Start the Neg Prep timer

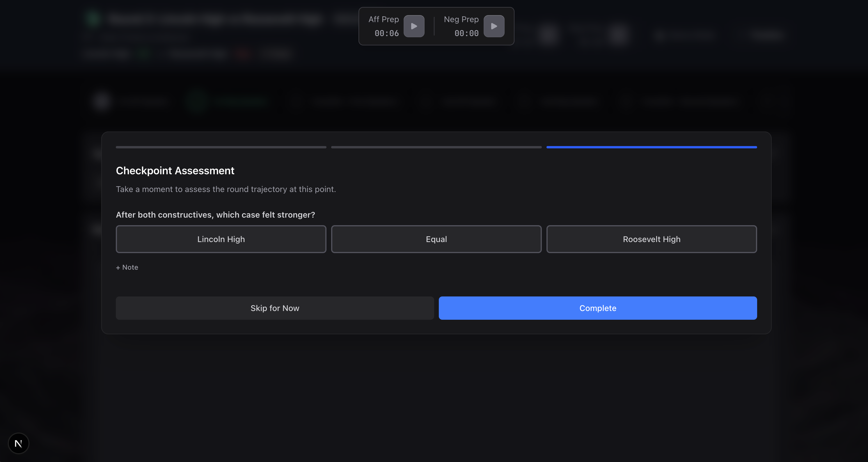[x=494, y=26]
